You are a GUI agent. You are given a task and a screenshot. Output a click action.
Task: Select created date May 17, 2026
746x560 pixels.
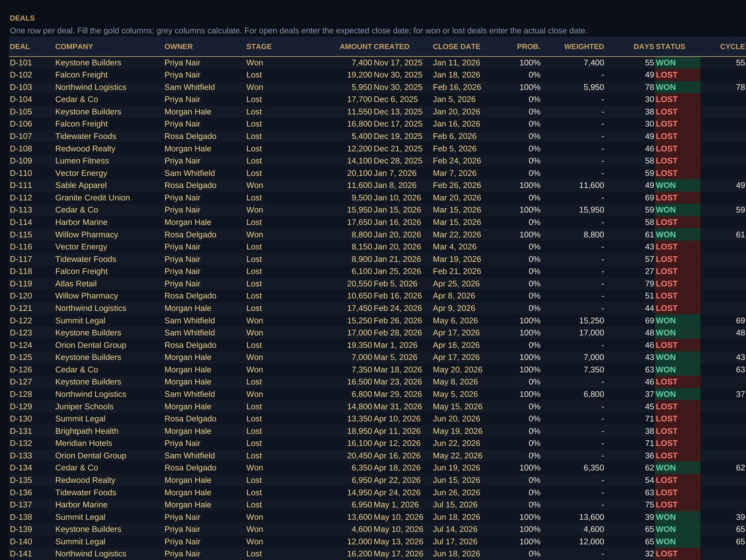tap(398, 554)
